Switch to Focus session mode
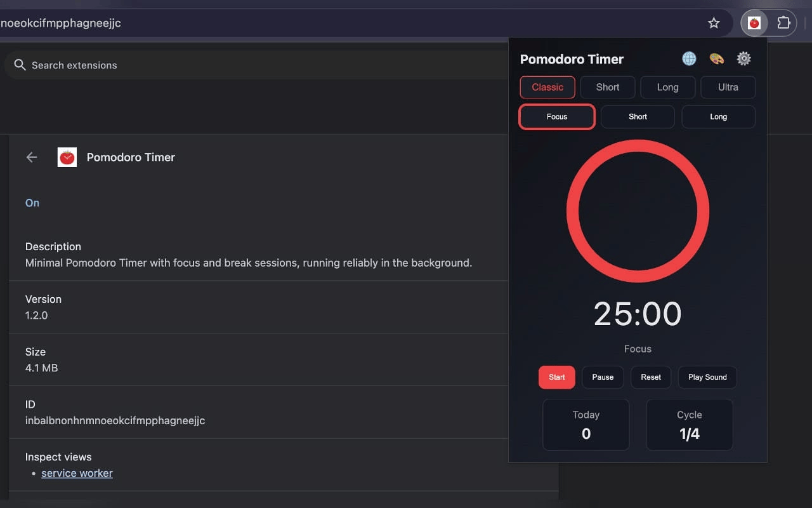Image resolution: width=812 pixels, height=508 pixels. click(x=557, y=117)
